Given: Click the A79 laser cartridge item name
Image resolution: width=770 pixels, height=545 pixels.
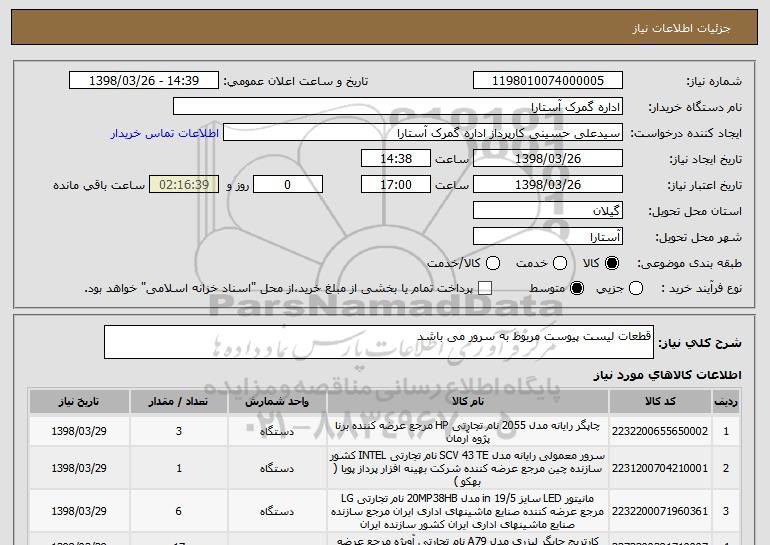Looking at the screenshot, I should pyautogui.click(x=468, y=541).
